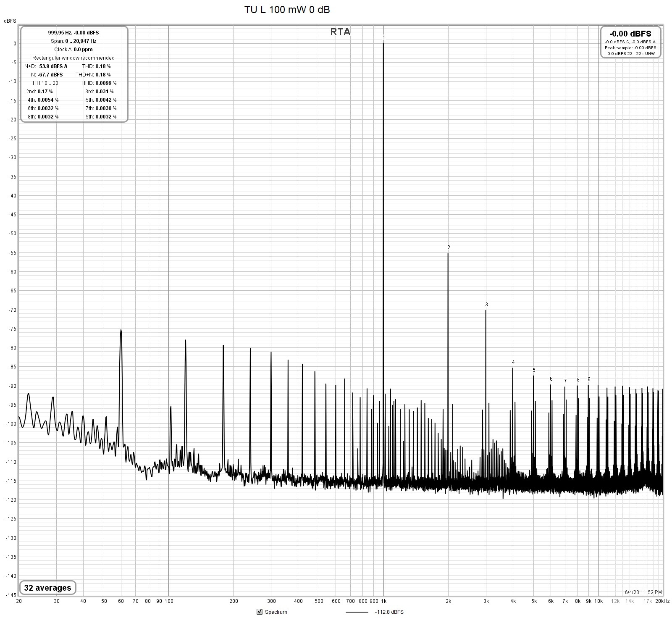Click the fundamental peak marker 1
This screenshot has width=672, height=618.
(x=384, y=37)
